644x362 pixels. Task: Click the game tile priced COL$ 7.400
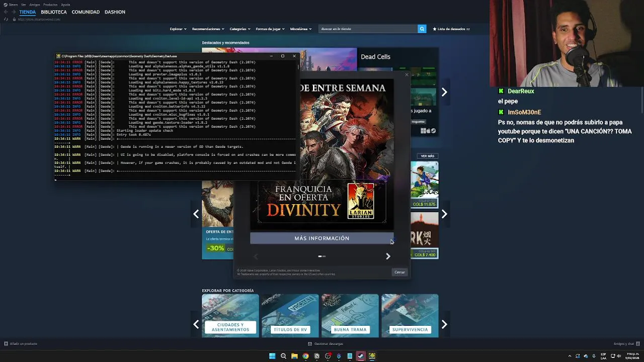click(424, 235)
